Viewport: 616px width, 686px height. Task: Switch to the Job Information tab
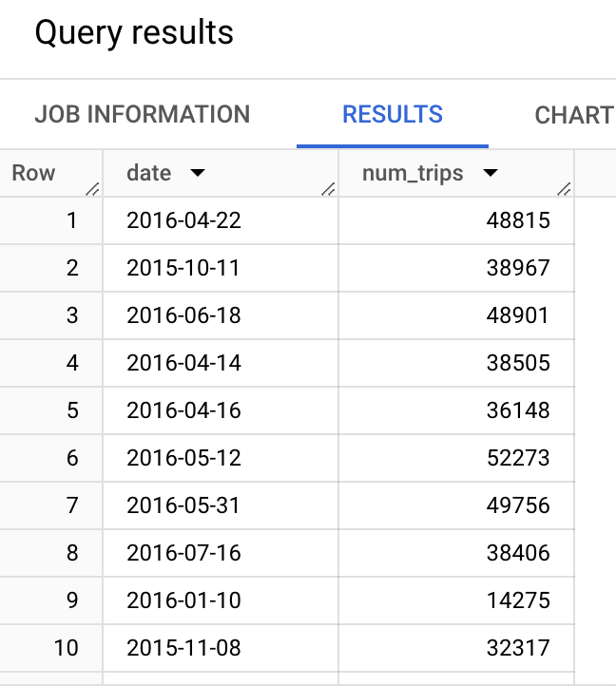click(143, 115)
